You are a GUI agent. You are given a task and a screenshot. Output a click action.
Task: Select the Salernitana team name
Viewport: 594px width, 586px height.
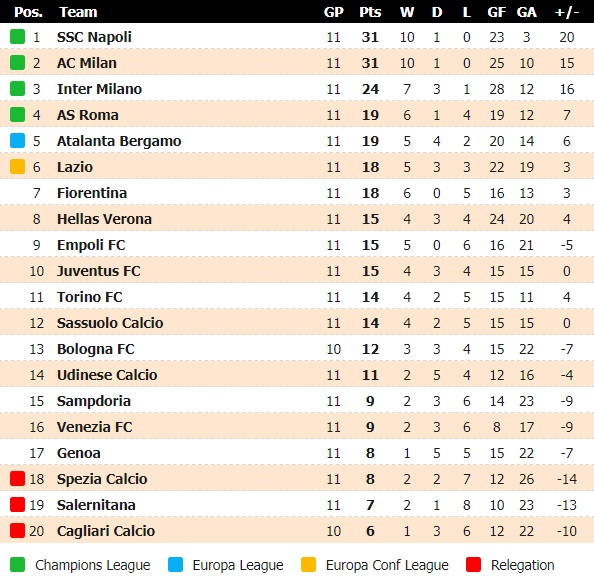(x=96, y=505)
